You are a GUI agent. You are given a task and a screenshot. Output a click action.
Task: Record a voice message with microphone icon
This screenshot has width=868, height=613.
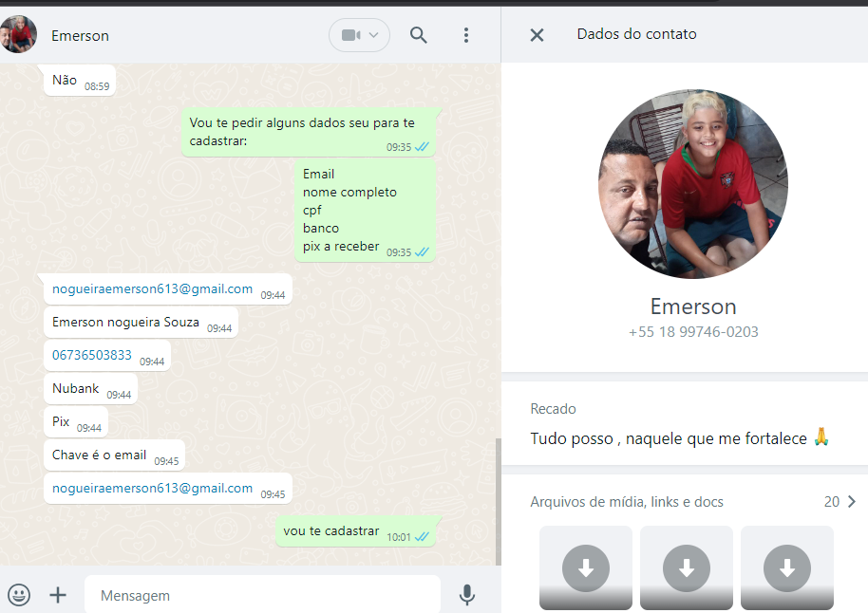click(466, 595)
